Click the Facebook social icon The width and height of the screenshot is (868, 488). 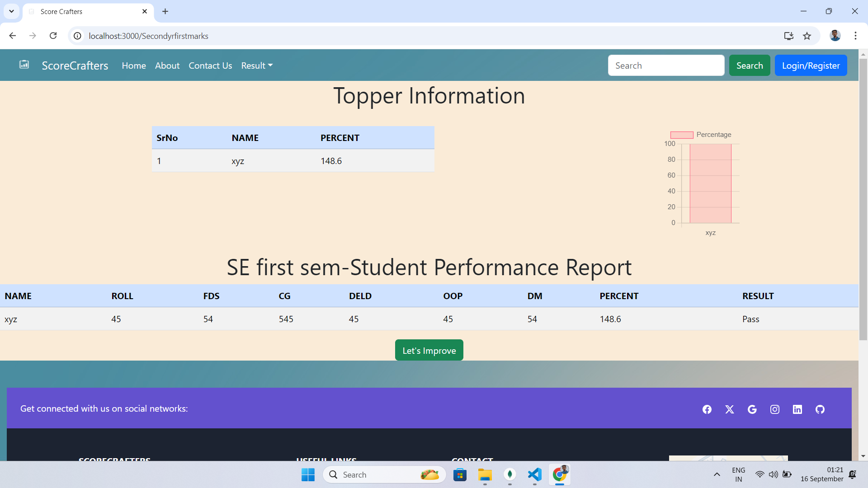coord(707,409)
